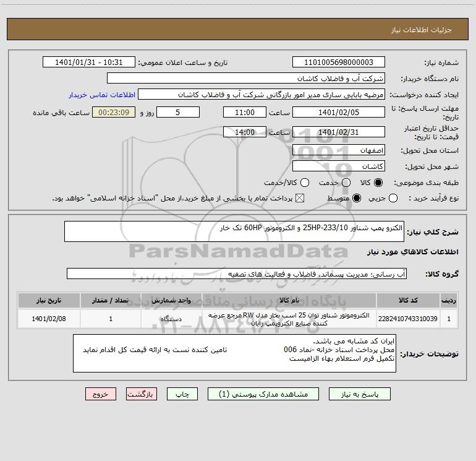Click column header کد کالا
Viewport: 476px width, 461px height.
[x=408, y=300]
